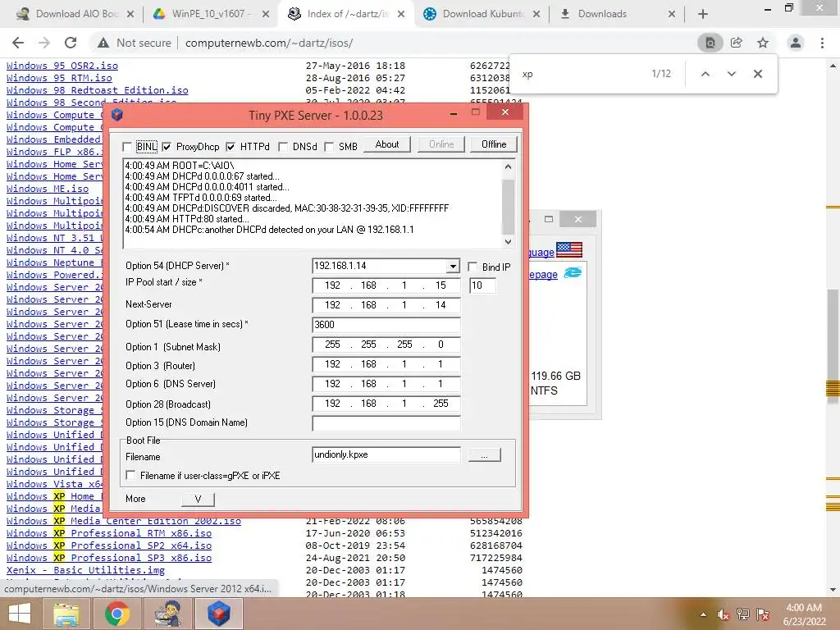Click the Tiny PXE Server title bar icon
Viewport: 840px width, 630px height.
[116, 115]
